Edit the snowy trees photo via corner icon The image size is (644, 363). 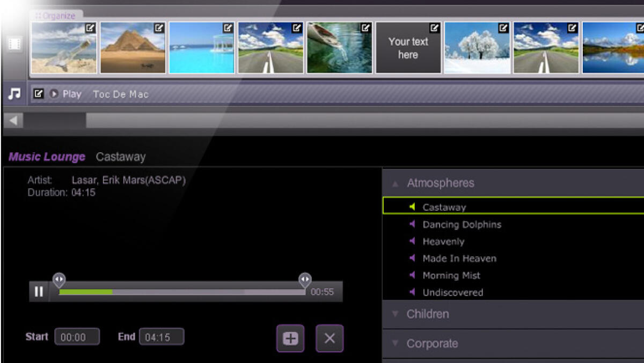pos(503,28)
